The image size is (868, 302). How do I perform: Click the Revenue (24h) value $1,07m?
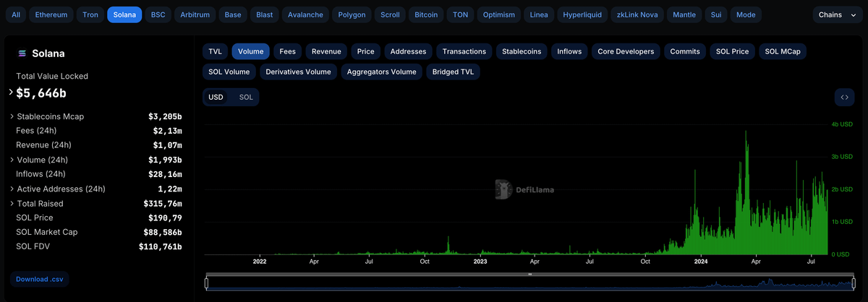tap(167, 145)
